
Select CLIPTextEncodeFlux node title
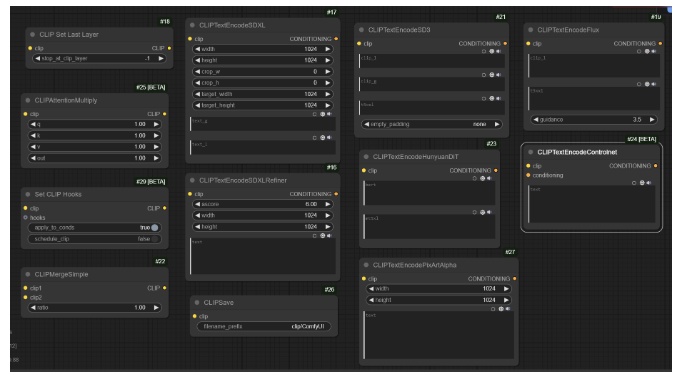point(568,29)
